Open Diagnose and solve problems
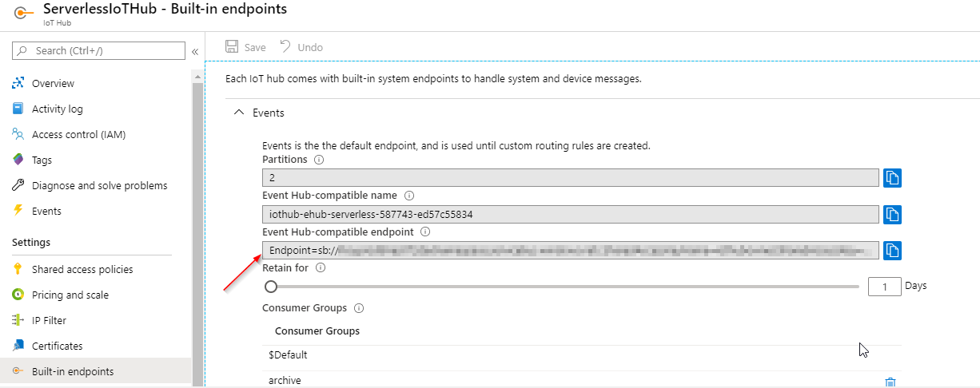 (x=100, y=185)
